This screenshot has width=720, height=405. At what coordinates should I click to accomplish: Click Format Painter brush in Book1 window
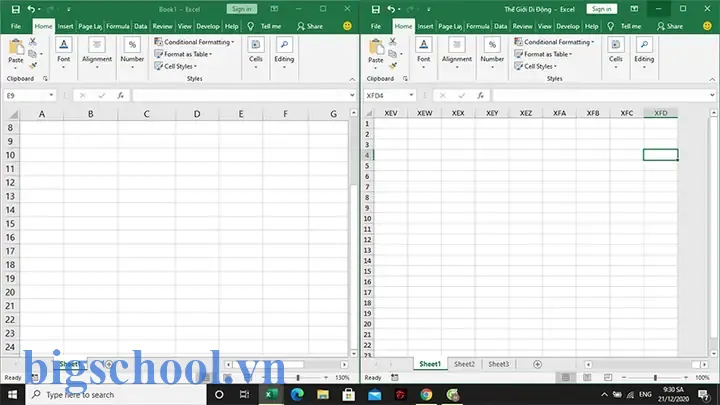click(33, 66)
